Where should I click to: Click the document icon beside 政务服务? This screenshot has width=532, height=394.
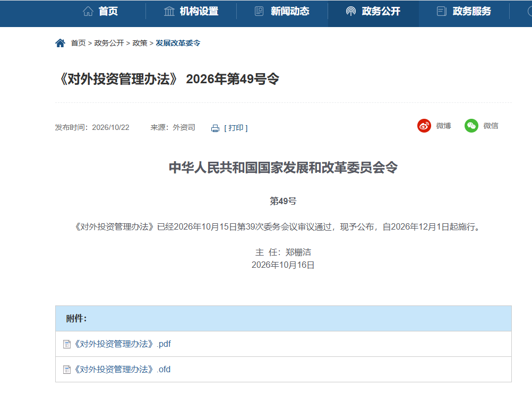tap(441, 11)
